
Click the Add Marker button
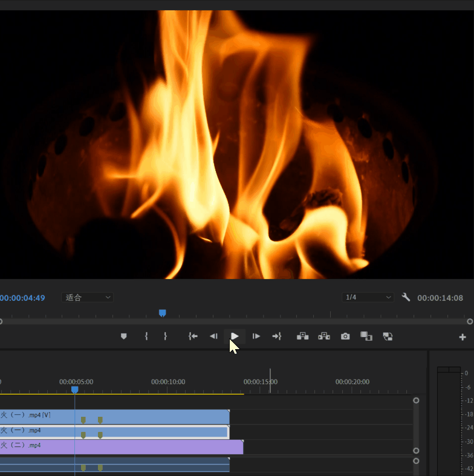[x=124, y=336]
